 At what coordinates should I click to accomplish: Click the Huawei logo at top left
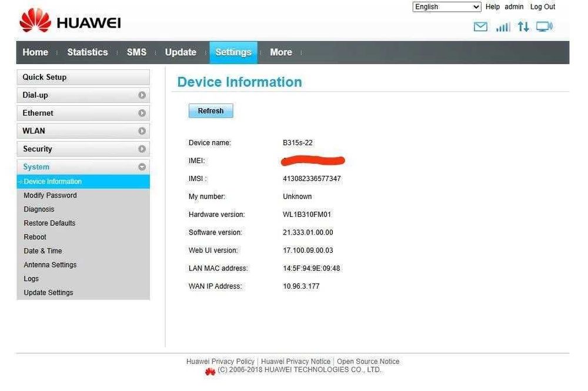point(70,21)
